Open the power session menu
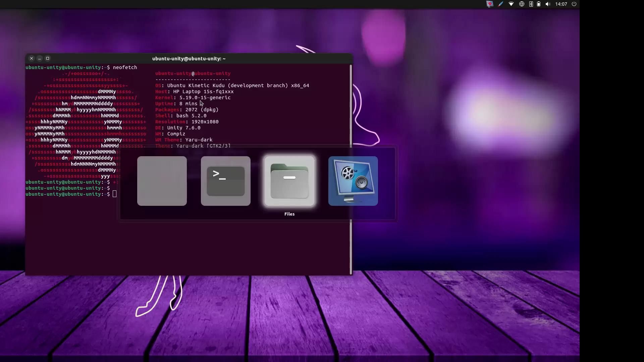 pyautogui.click(x=574, y=4)
